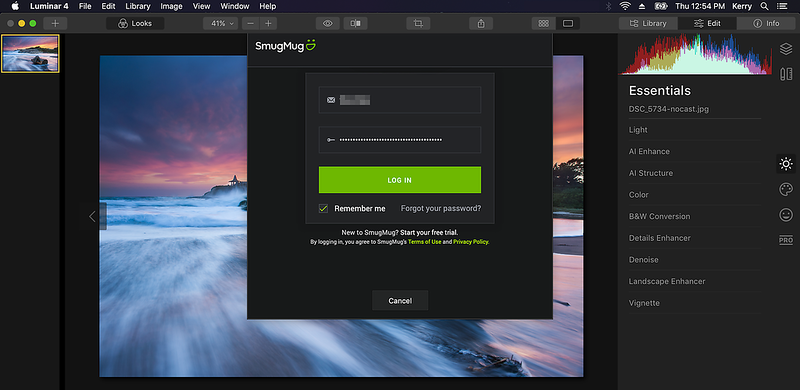This screenshot has height=390, width=800.
Task: Toggle the before/after compare view
Action: pyautogui.click(x=356, y=23)
